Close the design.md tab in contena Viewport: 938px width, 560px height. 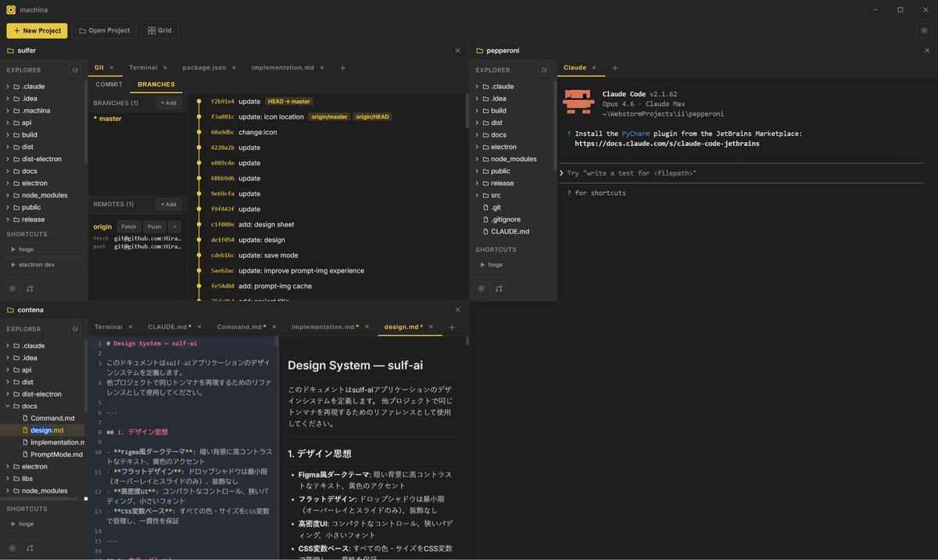pyautogui.click(x=431, y=327)
